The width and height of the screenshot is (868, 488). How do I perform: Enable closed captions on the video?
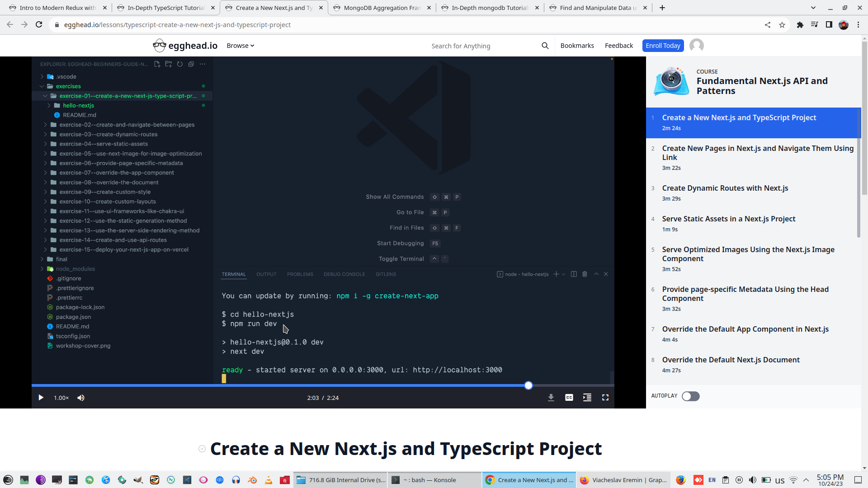tap(569, 397)
